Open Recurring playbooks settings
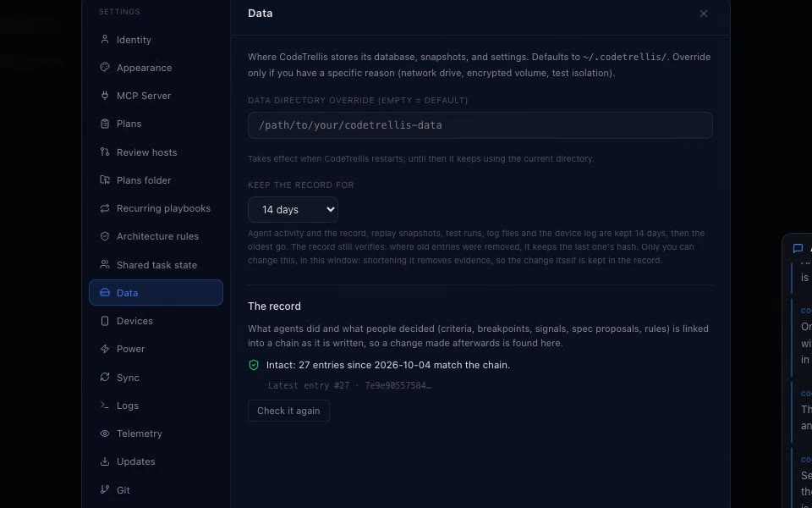 click(156, 208)
